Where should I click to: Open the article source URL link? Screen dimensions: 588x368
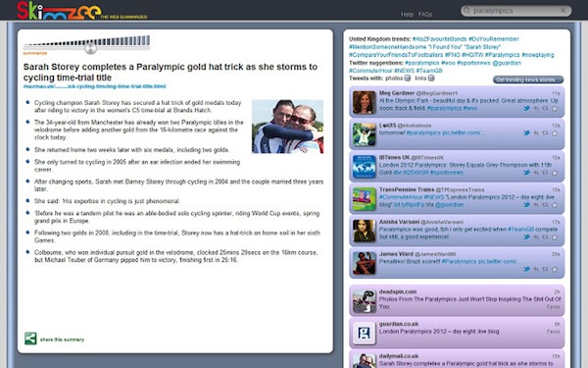94,86
